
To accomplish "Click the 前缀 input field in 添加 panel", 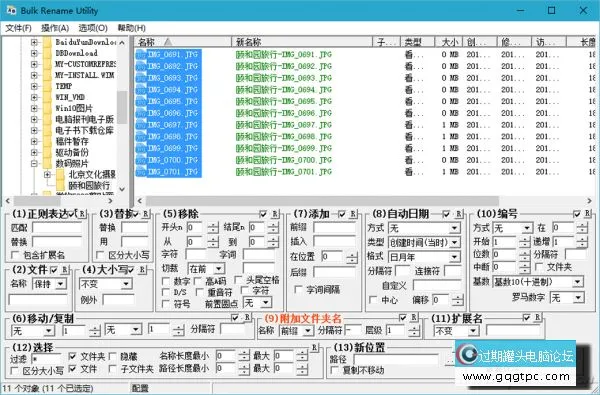I will tap(334, 227).
